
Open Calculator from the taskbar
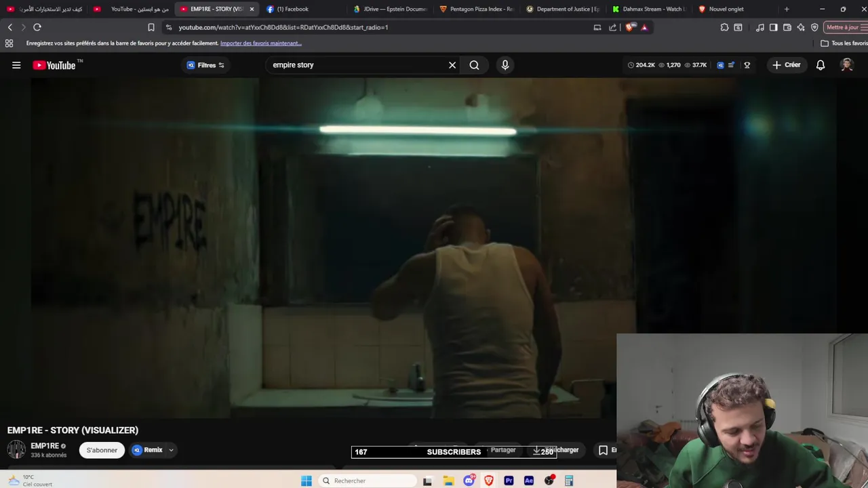coord(569,481)
